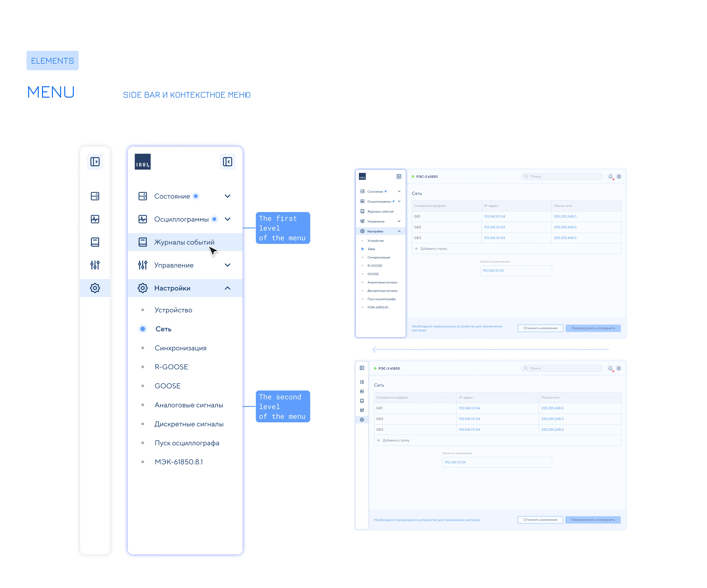
Task: Open R-GOOSE in large sidebar
Action: [x=171, y=367]
